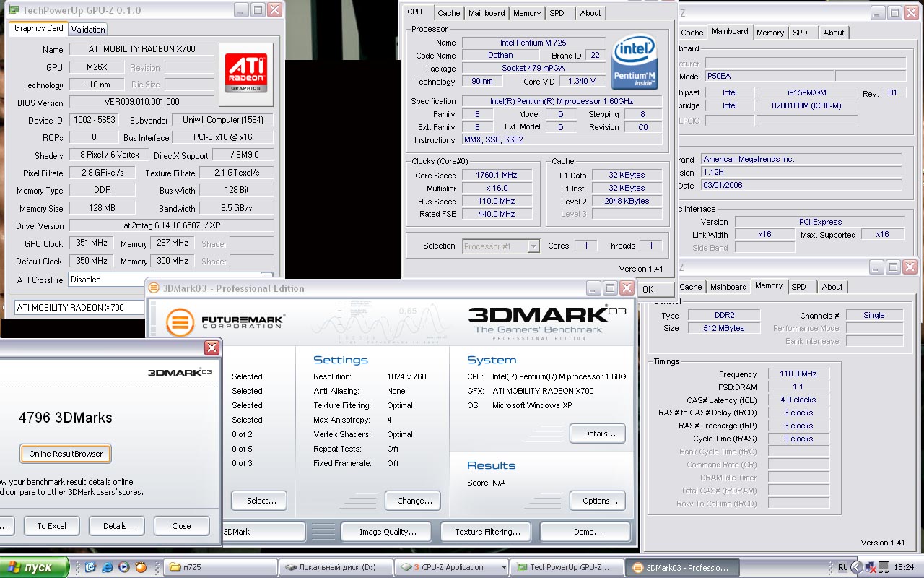Open Memory tab in CPU-Z Mainboard window
The height and width of the screenshot is (578, 924).
click(770, 33)
